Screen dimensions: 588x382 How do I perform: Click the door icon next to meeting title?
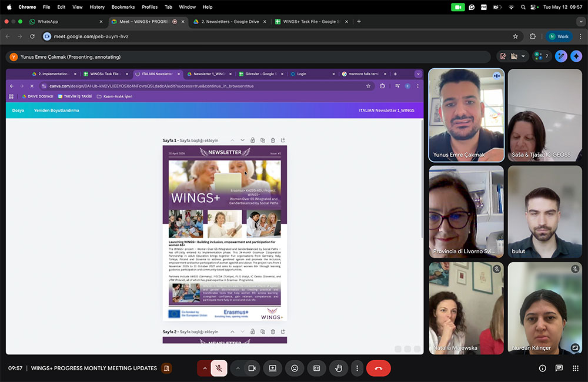coord(166,368)
